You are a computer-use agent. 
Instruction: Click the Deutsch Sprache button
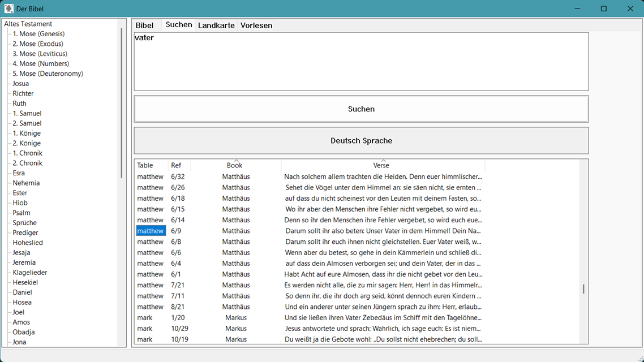point(361,141)
